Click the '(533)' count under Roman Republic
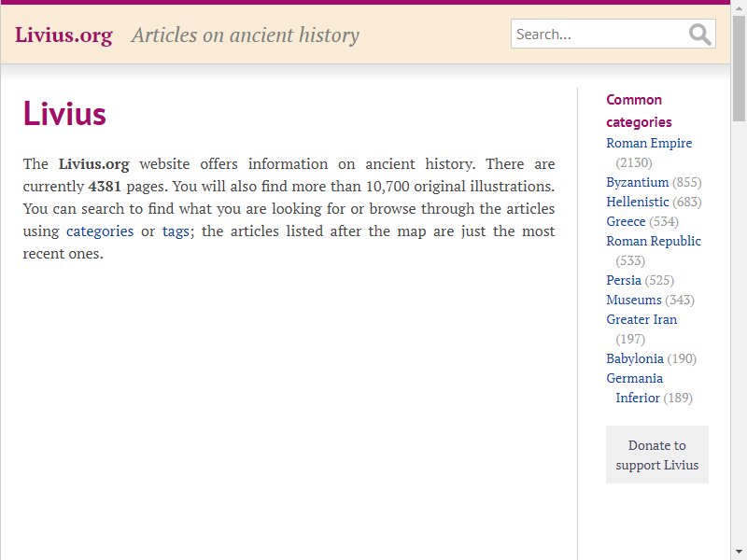 click(x=630, y=260)
